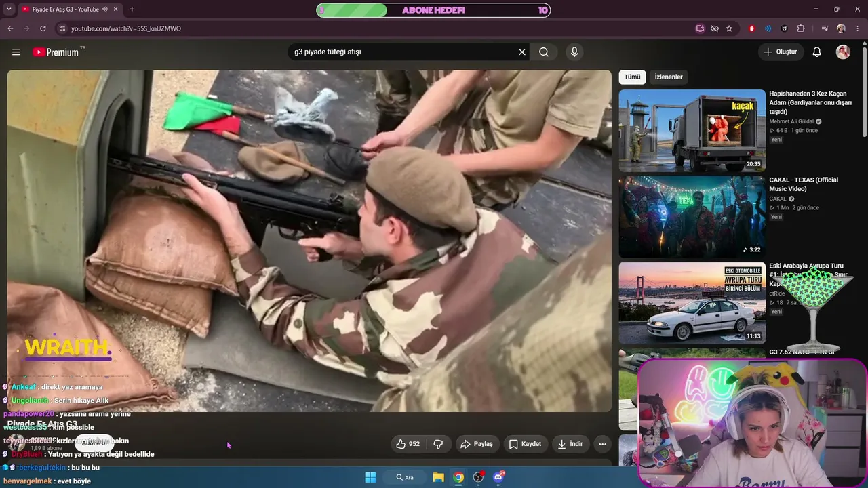
Task: Expand the tab search dropdown arrow
Action: tap(9, 9)
